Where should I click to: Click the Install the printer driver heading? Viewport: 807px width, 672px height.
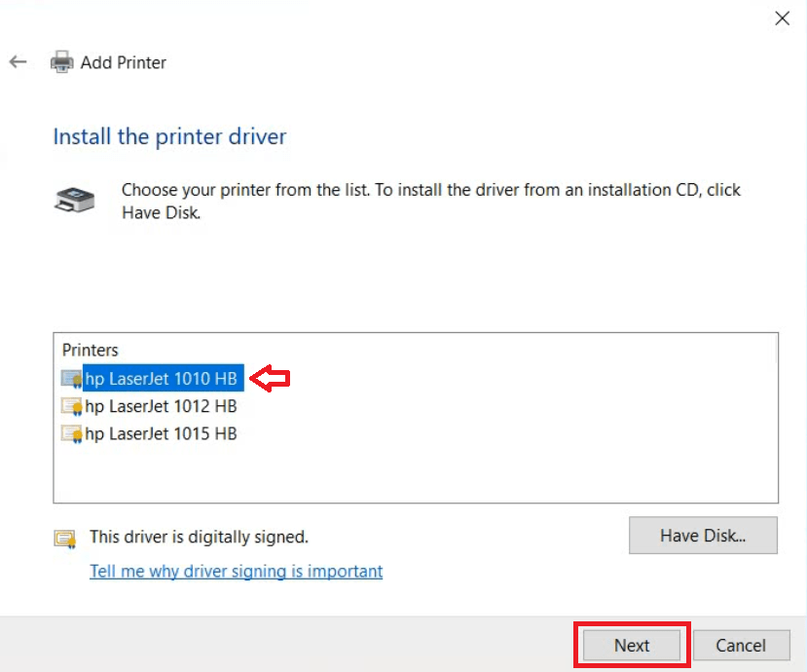click(x=169, y=136)
